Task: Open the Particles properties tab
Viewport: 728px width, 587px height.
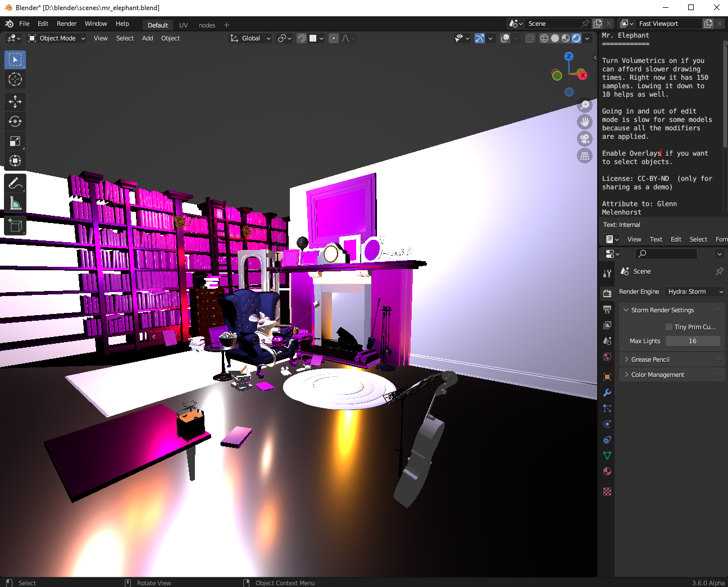Action: coord(607,408)
